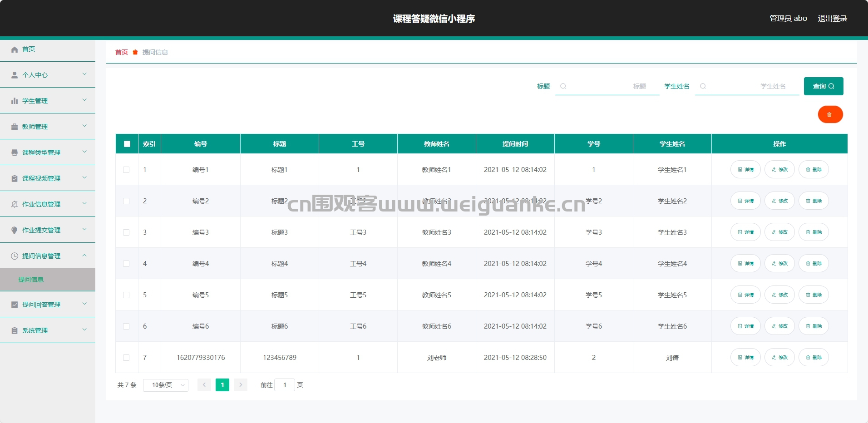The width and height of the screenshot is (868, 423).
Task: Check the checkbox for row 编号1
Action: pos(126,170)
